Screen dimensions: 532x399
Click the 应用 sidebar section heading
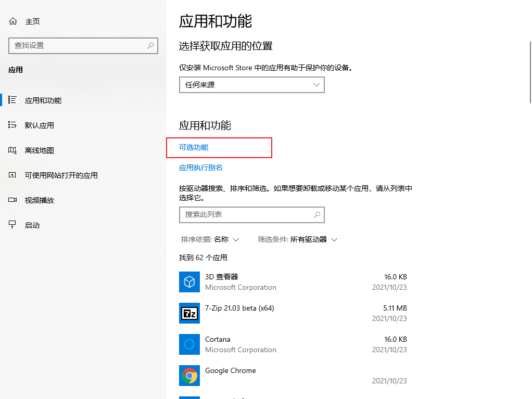click(16, 70)
